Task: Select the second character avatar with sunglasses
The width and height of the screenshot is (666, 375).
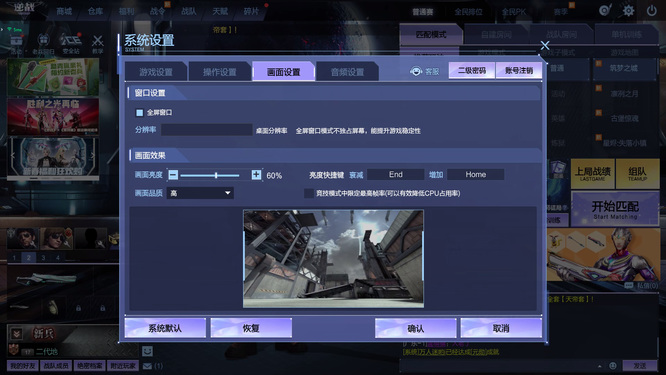Action: click(56, 238)
